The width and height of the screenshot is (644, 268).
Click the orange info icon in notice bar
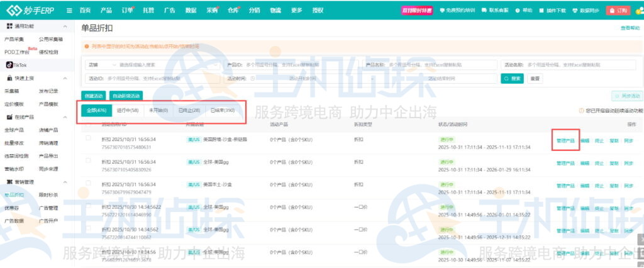pos(87,47)
